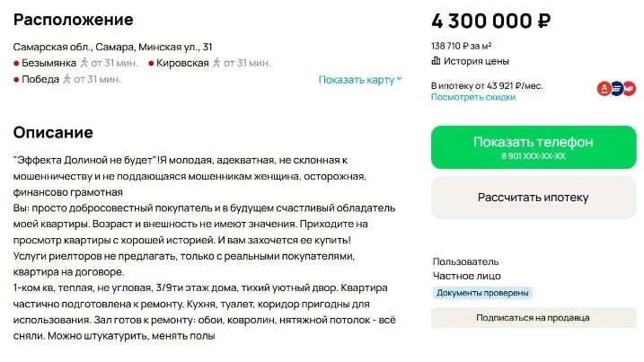Click the blue bank logo icon
This screenshot has width=644, height=362.
(x=616, y=88)
